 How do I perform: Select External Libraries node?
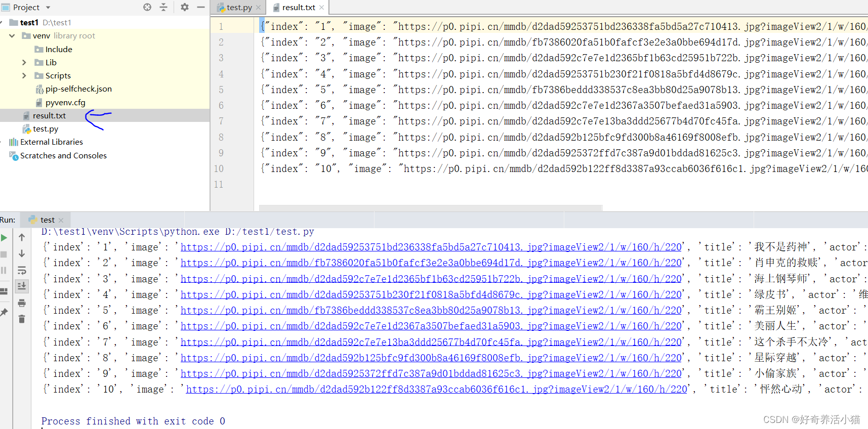click(x=46, y=142)
